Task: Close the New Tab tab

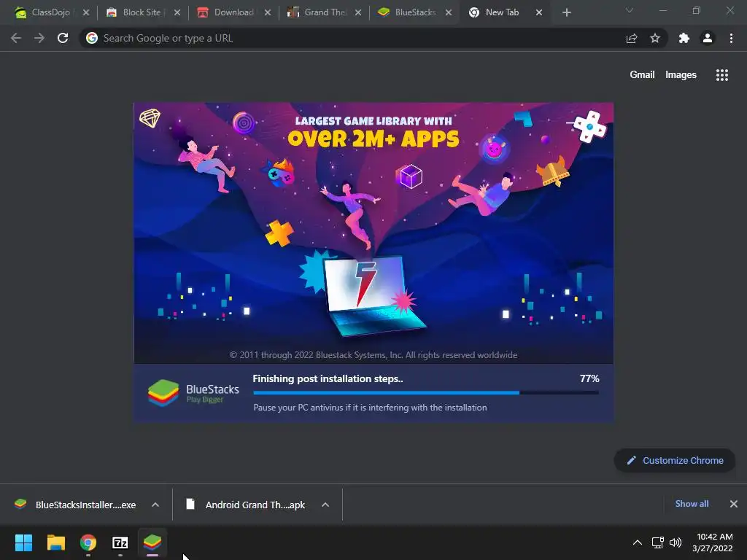Action: [539, 12]
